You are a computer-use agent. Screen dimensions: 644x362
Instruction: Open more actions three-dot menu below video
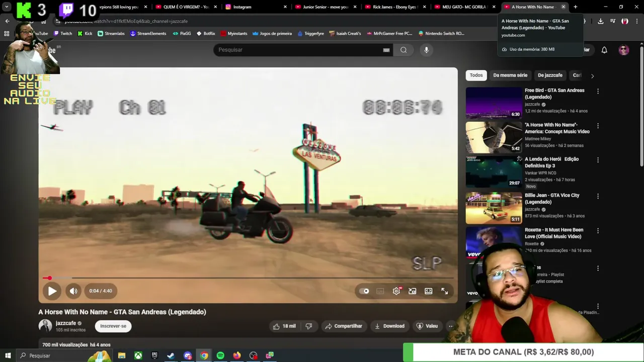pos(451,326)
